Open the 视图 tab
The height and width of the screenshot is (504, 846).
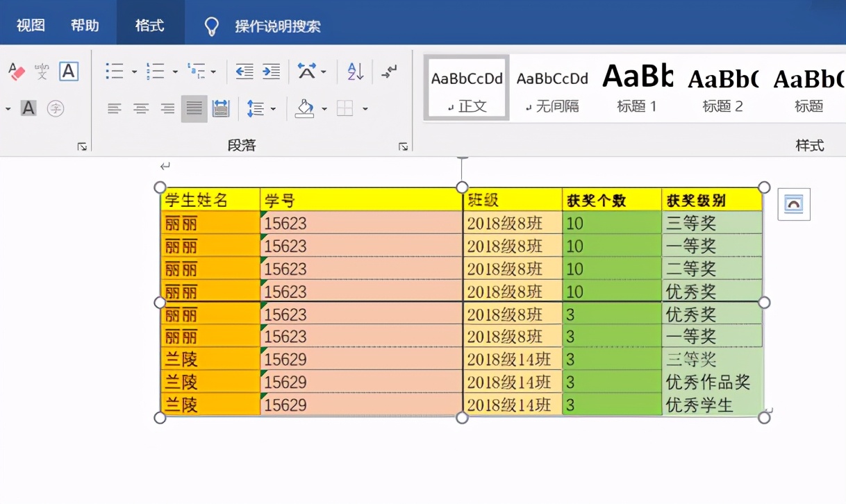31,26
